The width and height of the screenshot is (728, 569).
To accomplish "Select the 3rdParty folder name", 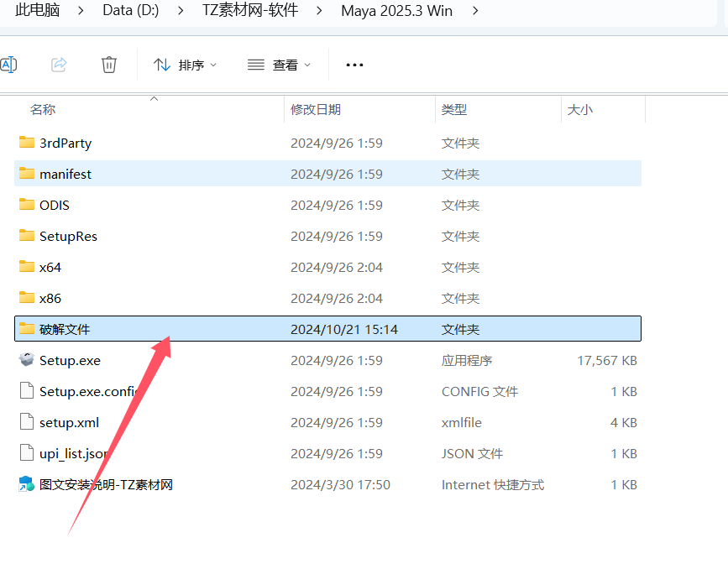I will point(65,143).
